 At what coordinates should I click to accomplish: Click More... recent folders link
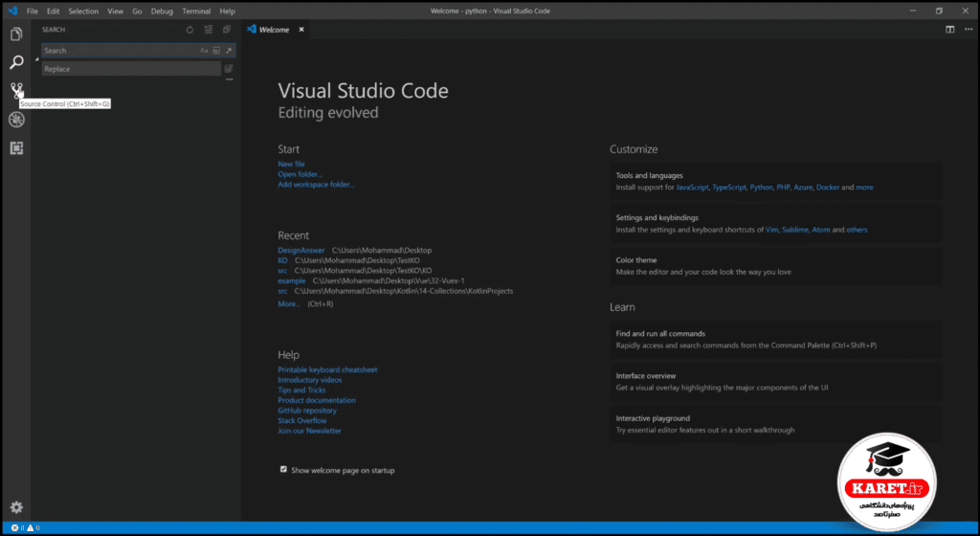[x=289, y=304]
